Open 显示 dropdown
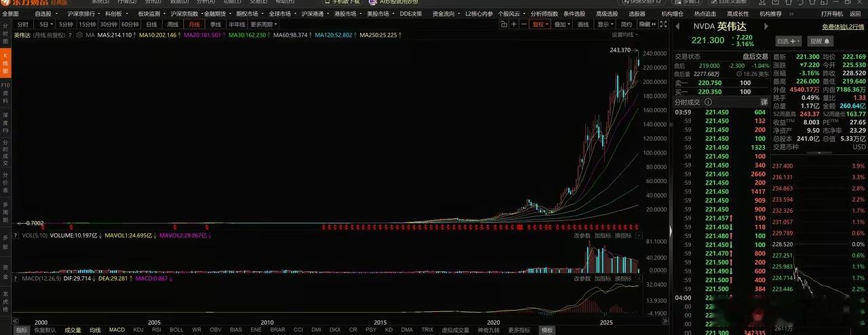Viewport: 868px width, 335px height. click(x=606, y=24)
